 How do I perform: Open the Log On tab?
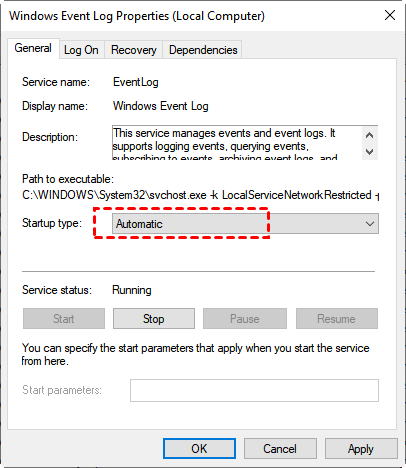pyautogui.click(x=81, y=50)
